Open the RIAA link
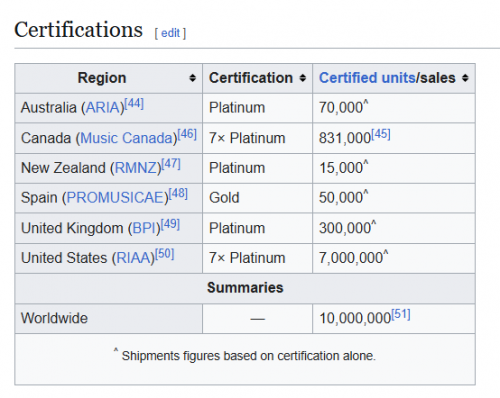Screen dimensions: 500x398 click(133, 258)
